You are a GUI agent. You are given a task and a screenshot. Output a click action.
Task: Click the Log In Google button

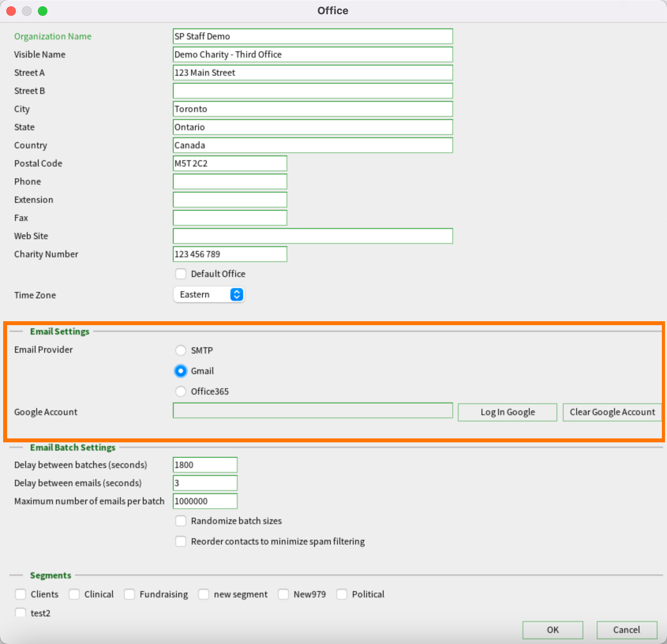click(x=507, y=412)
